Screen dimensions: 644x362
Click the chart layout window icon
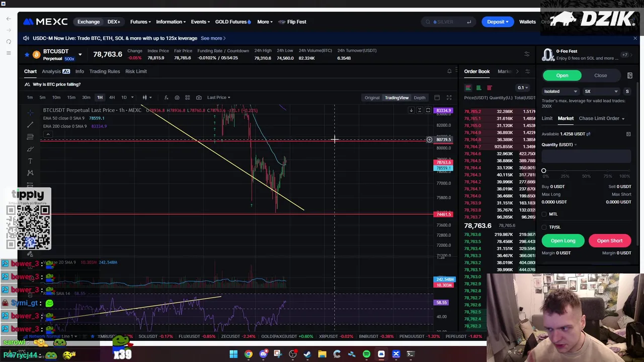(x=437, y=98)
